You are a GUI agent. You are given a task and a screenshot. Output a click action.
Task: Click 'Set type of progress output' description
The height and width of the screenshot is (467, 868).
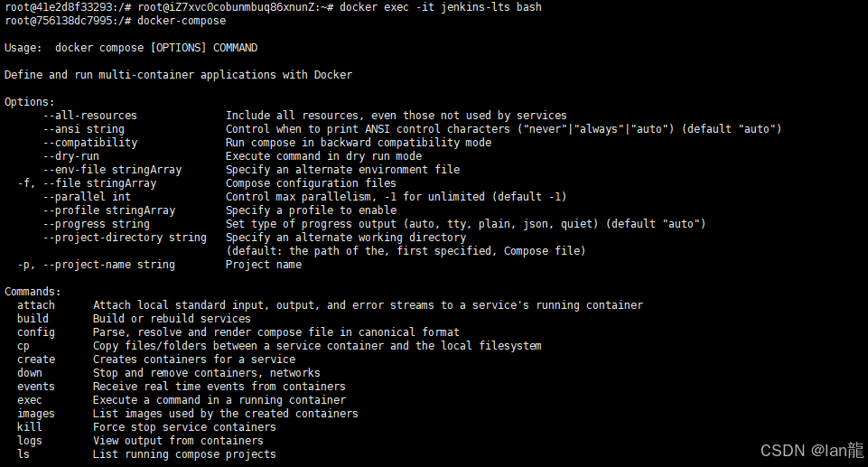click(x=465, y=224)
